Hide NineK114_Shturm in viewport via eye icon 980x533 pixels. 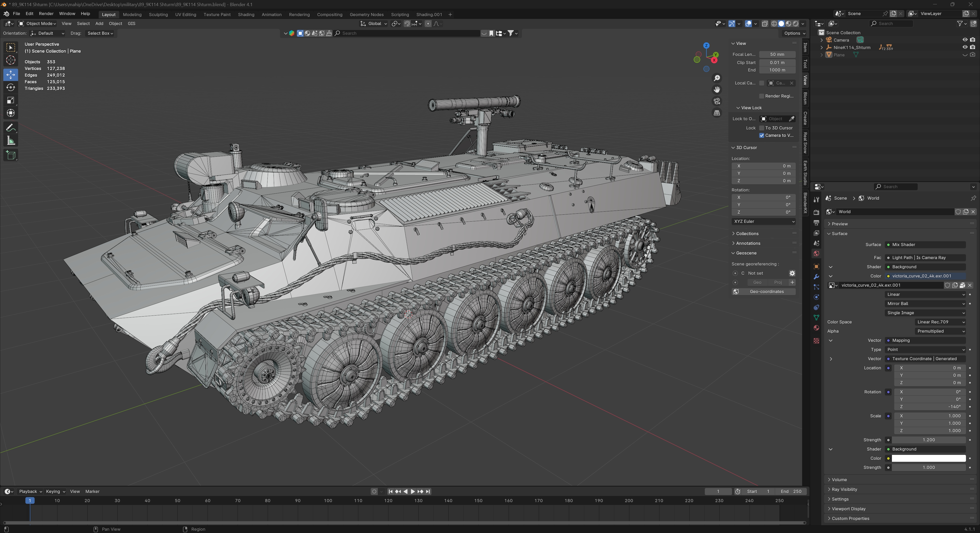(965, 47)
